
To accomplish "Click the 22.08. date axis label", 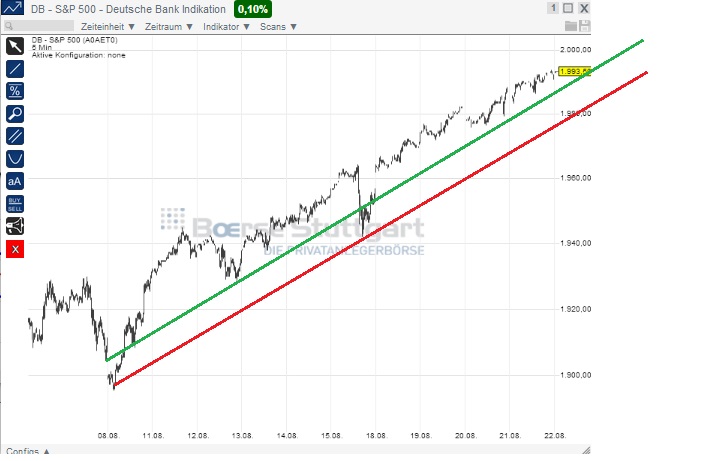I will (555, 436).
